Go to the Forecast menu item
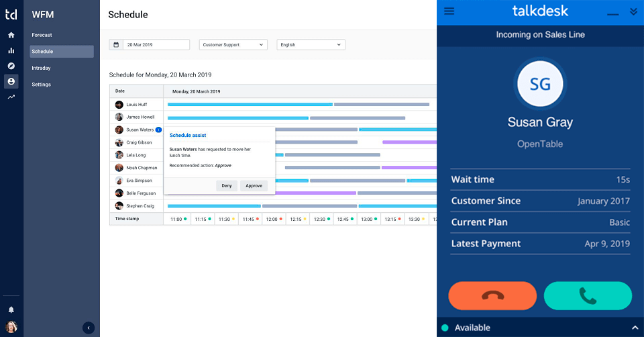The height and width of the screenshot is (337, 644). coord(42,35)
